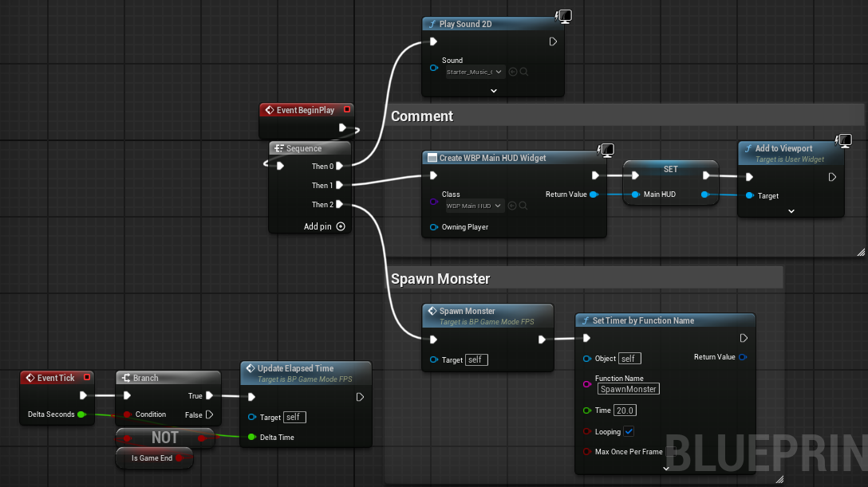Image resolution: width=868 pixels, height=487 pixels.
Task: Click the browse magnifier icon beside Starter_Music sound
Action: point(523,72)
